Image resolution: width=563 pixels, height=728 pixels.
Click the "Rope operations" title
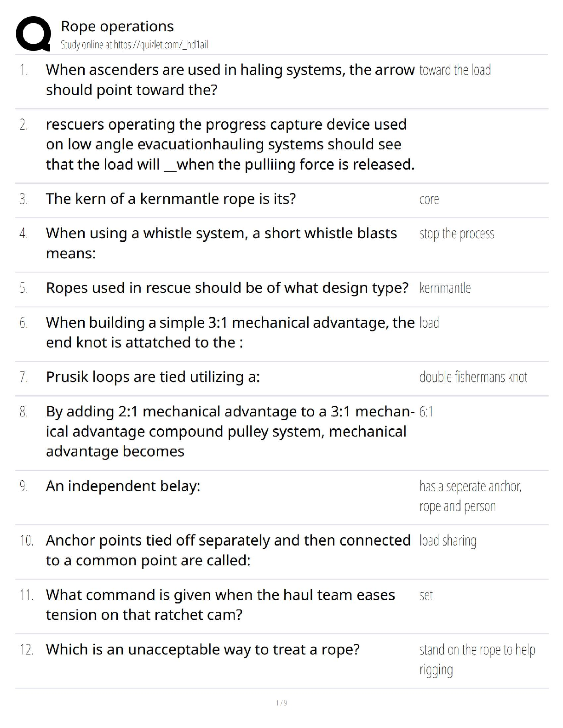click(117, 26)
